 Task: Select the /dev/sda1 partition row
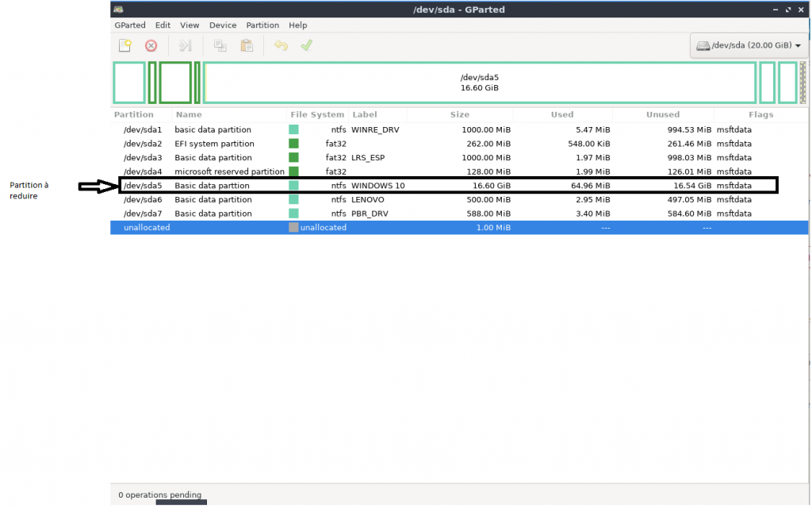[459, 129]
